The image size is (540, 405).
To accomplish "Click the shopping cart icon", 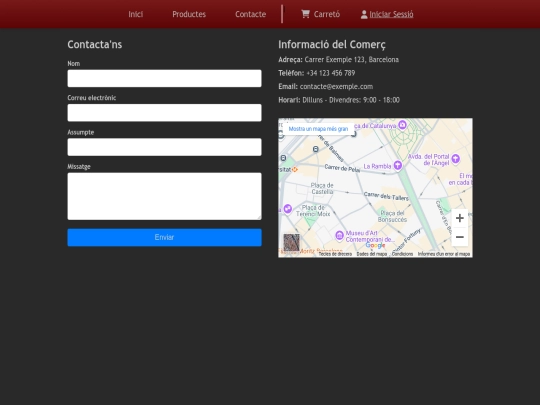I will [x=305, y=14].
